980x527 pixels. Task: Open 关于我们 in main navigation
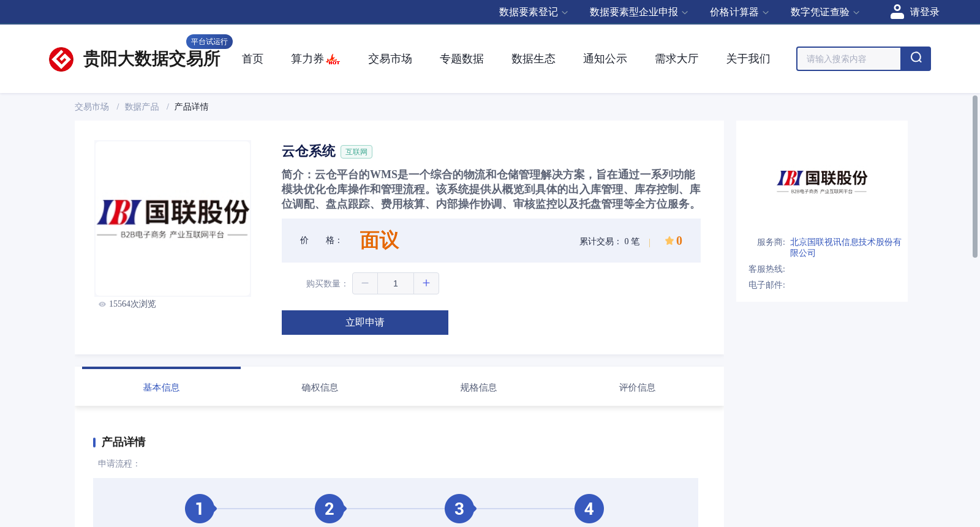[x=748, y=59]
